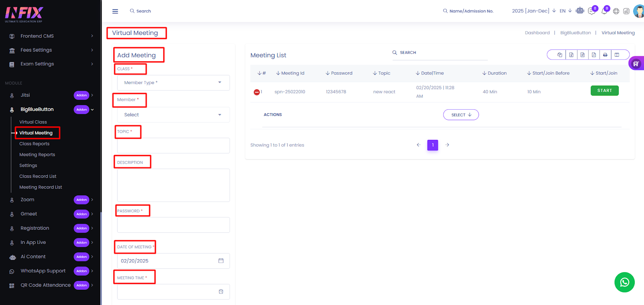Open the Jitsi module
The width and height of the screenshot is (644, 305).
point(51,95)
